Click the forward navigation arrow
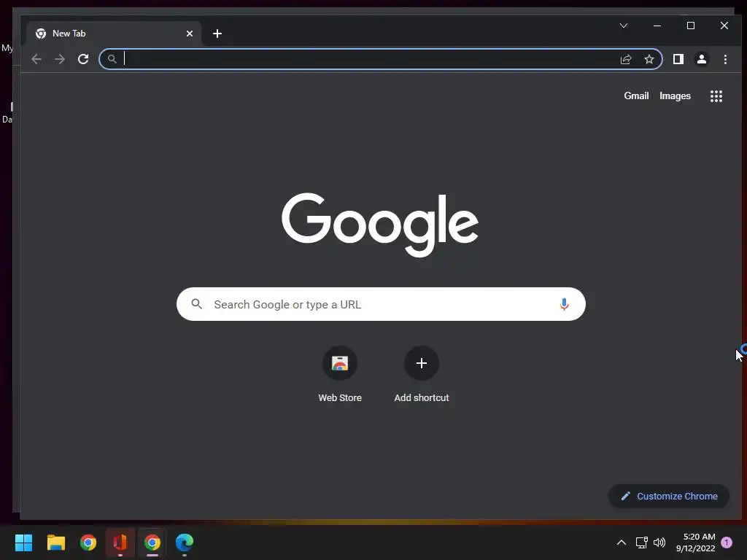This screenshot has width=747, height=560. (x=60, y=59)
